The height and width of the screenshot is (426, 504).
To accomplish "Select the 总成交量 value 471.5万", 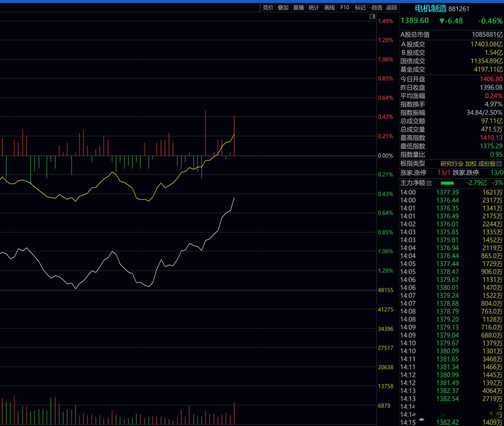I will (x=492, y=129).
